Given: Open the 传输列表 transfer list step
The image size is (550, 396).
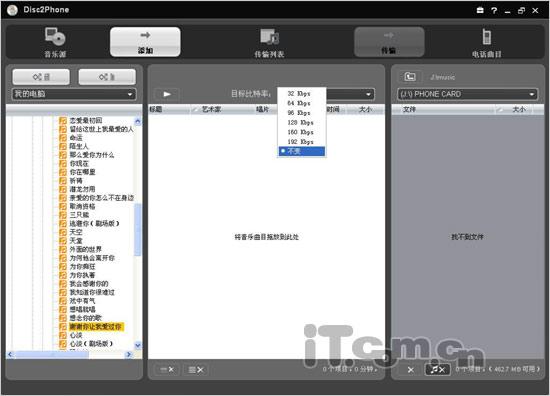Looking at the screenshot, I should (269, 43).
